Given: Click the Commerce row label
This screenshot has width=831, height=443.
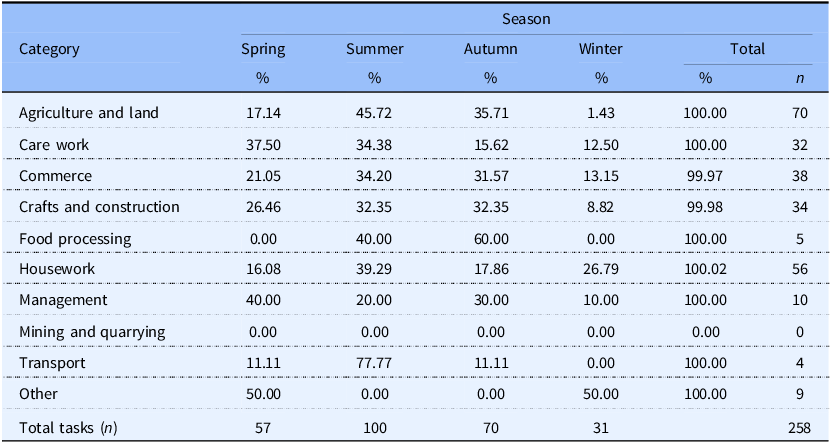Looking at the screenshot, I should coord(56,175).
